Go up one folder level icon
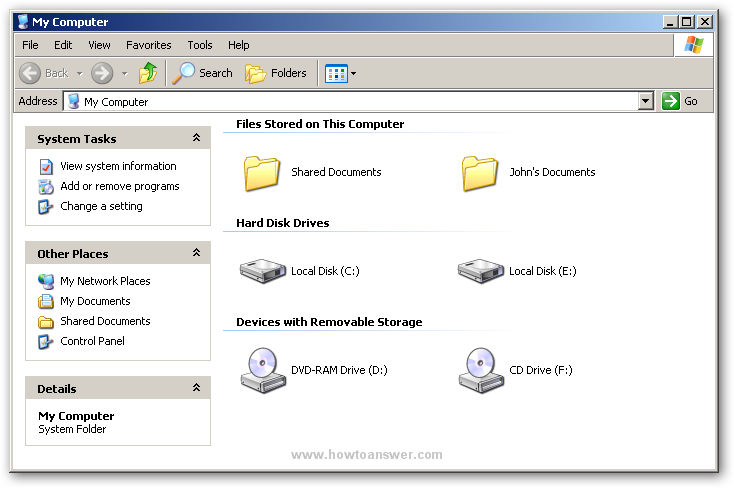 (x=148, y=73)
